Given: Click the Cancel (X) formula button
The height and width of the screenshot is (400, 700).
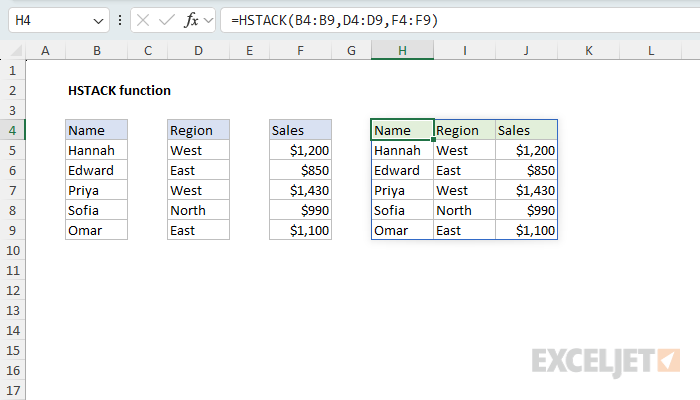Looking at the screenshot, I should [x=143, y=20].
